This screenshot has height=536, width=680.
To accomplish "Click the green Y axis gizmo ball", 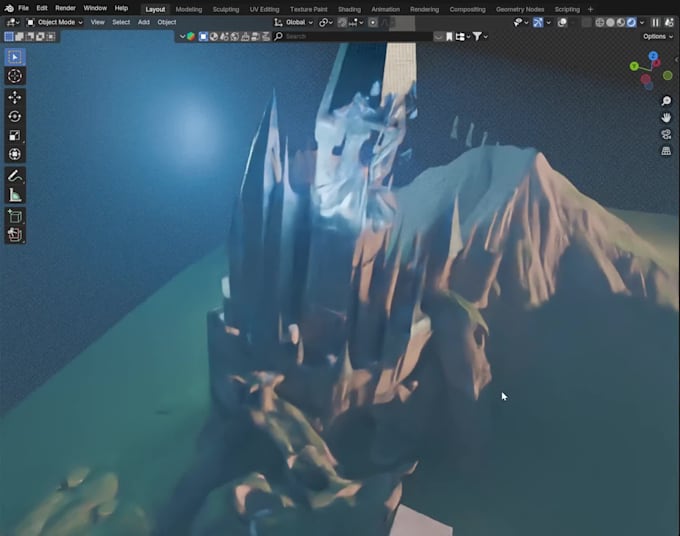I will click(634, 66).
